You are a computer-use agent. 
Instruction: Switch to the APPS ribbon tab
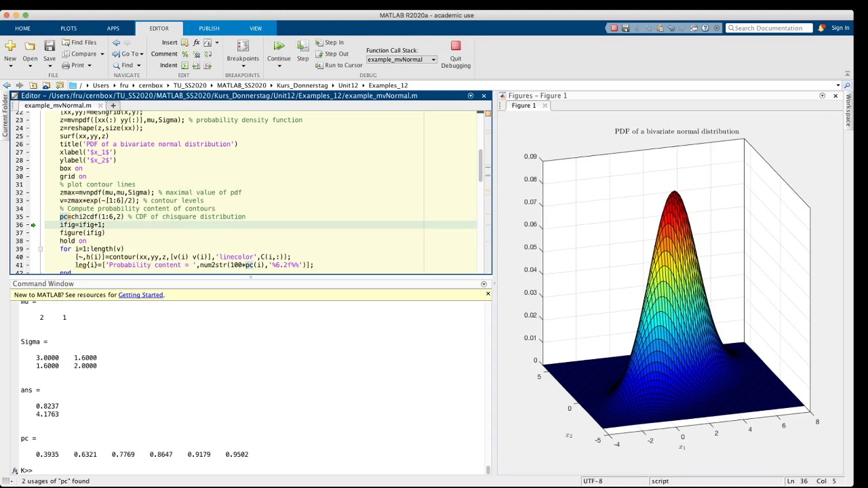point(113,28)
